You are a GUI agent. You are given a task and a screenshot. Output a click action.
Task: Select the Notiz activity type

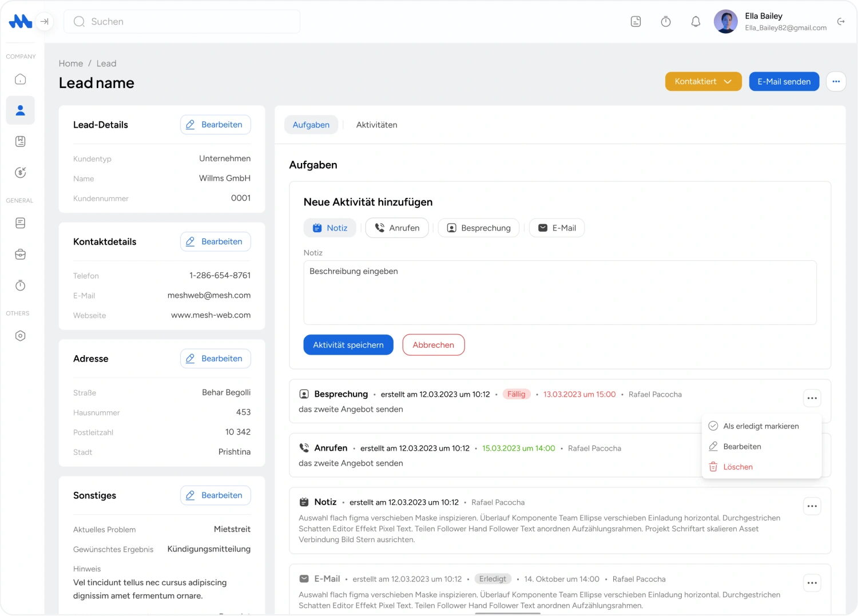tap(330, 228)
